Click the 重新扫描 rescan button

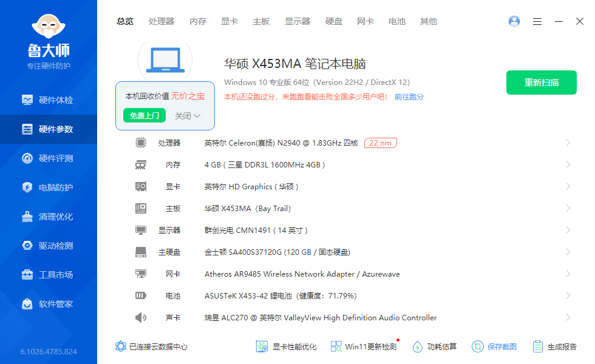[542, 83]
